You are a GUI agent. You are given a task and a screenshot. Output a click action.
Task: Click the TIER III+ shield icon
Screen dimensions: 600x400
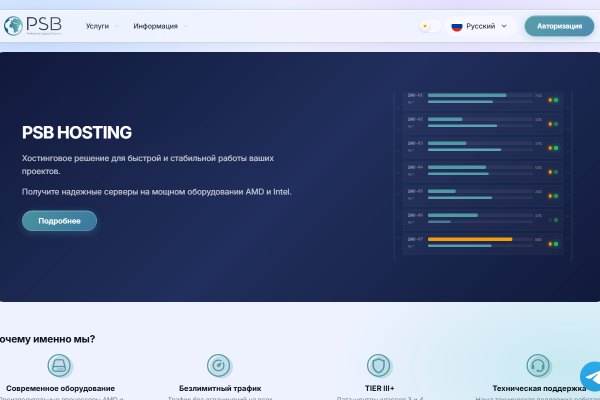(x=378, y=365)
